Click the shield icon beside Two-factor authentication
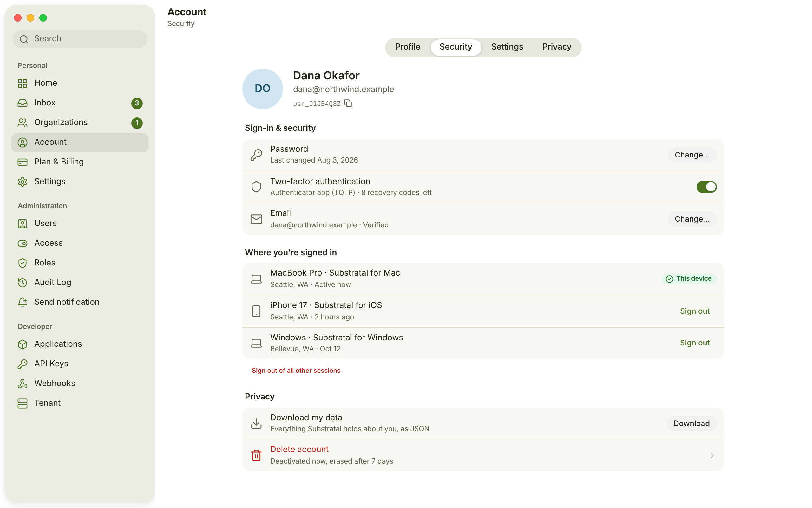Viewport: 812px width, 508px height. click(256, 187)
